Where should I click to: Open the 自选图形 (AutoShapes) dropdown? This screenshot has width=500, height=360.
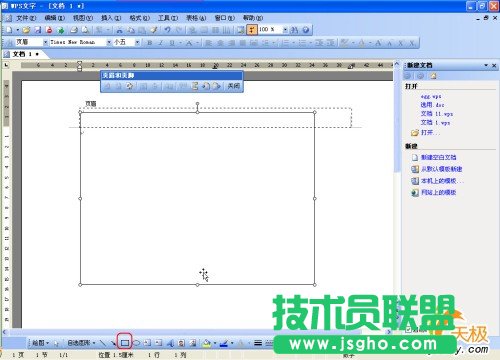coord(82,343)
